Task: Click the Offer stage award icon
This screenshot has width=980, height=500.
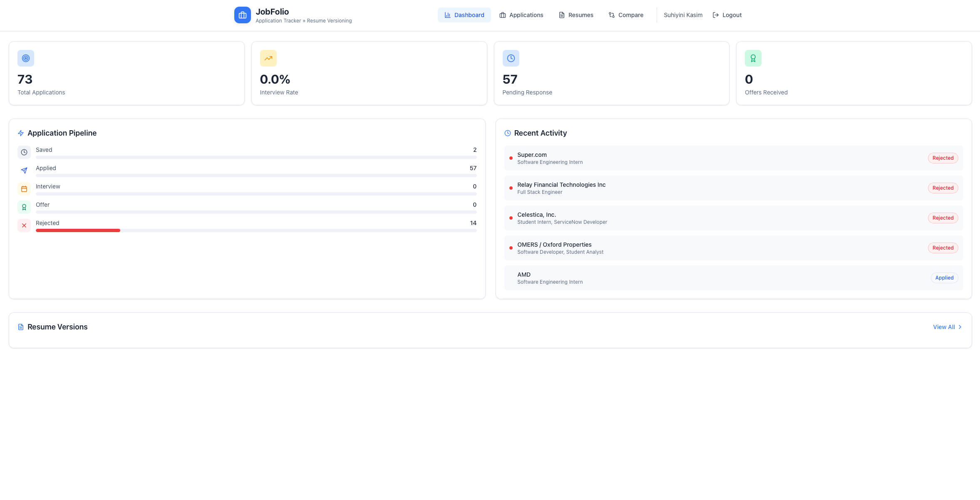Action: tap(24, 207)
